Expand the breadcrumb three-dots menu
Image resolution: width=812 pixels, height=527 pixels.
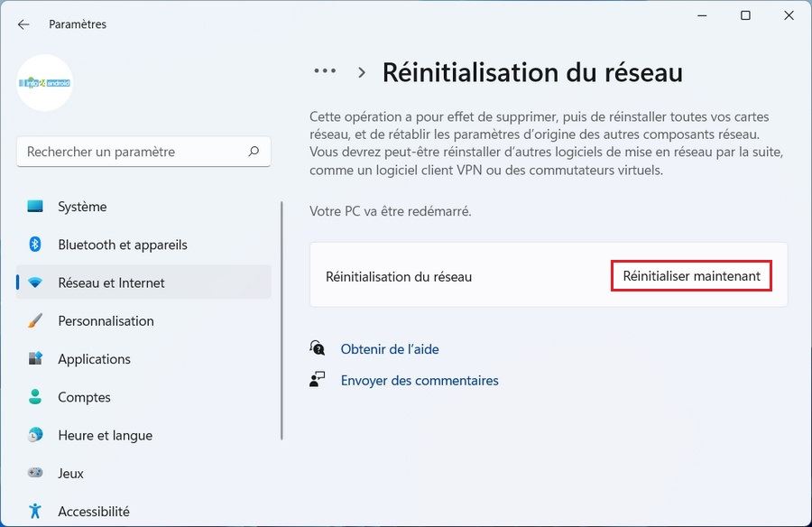(x=325, y=72)
